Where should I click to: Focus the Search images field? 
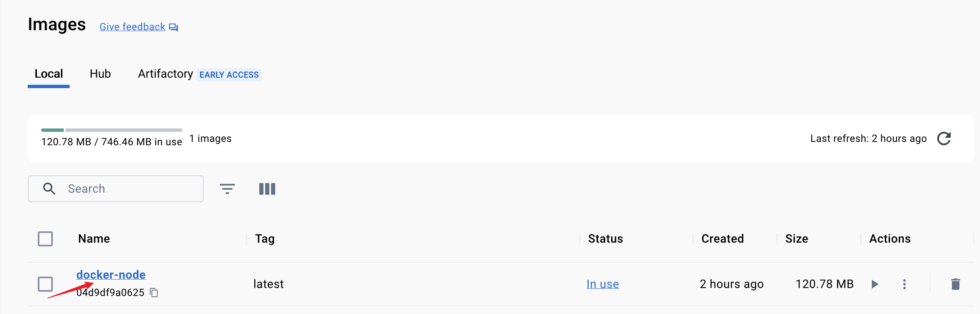click(x=116, y=189)
